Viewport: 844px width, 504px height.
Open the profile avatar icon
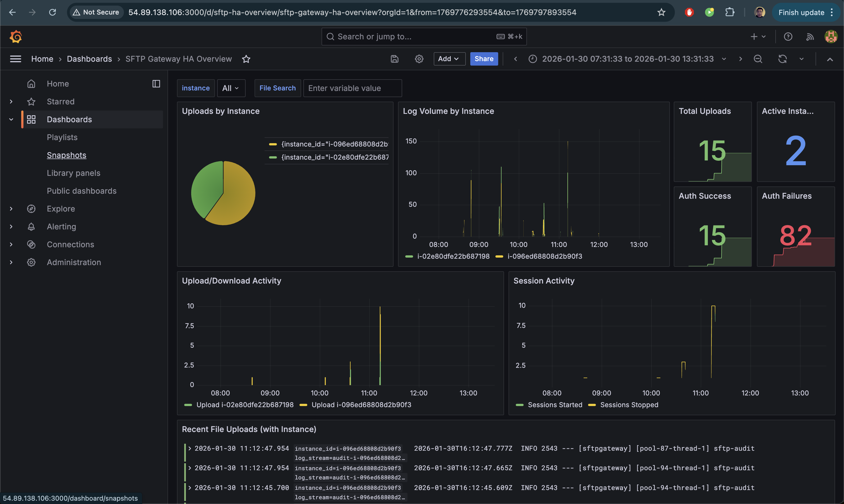[831, 36]
